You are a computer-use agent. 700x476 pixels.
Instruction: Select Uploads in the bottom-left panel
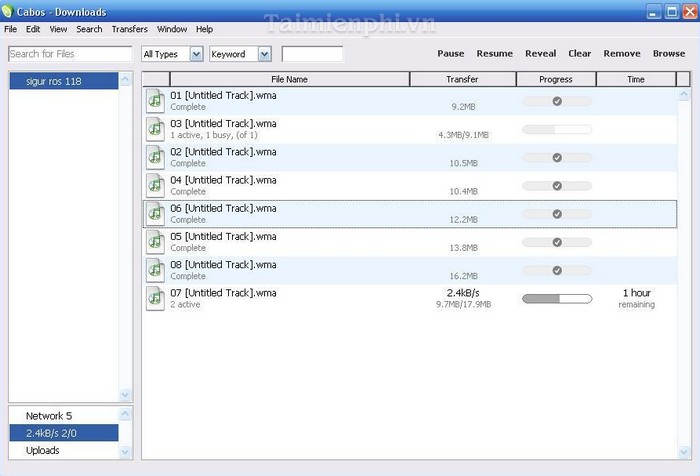click(63, 450)
